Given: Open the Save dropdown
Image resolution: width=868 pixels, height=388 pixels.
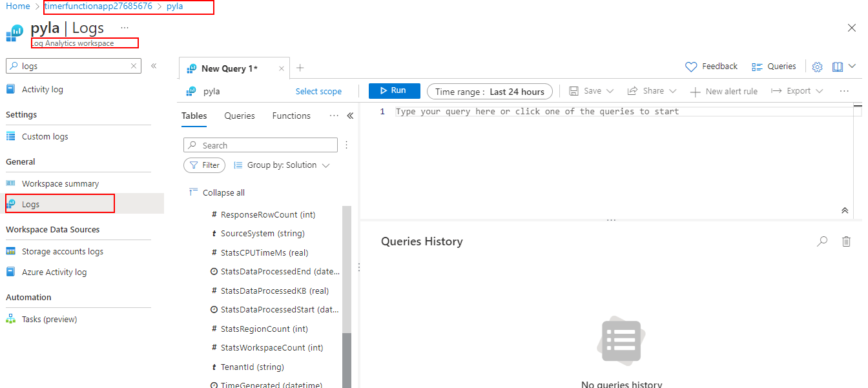Looking at the screenshot, I should (x=591, y=91).
